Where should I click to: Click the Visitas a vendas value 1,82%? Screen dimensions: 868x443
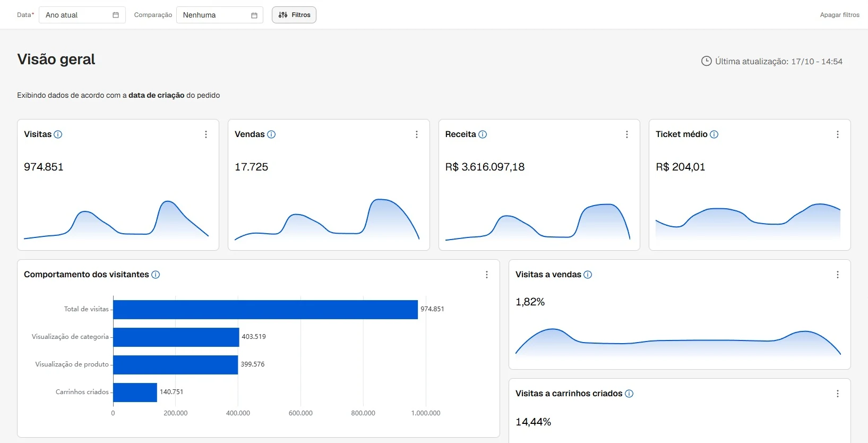coord(530,302)
